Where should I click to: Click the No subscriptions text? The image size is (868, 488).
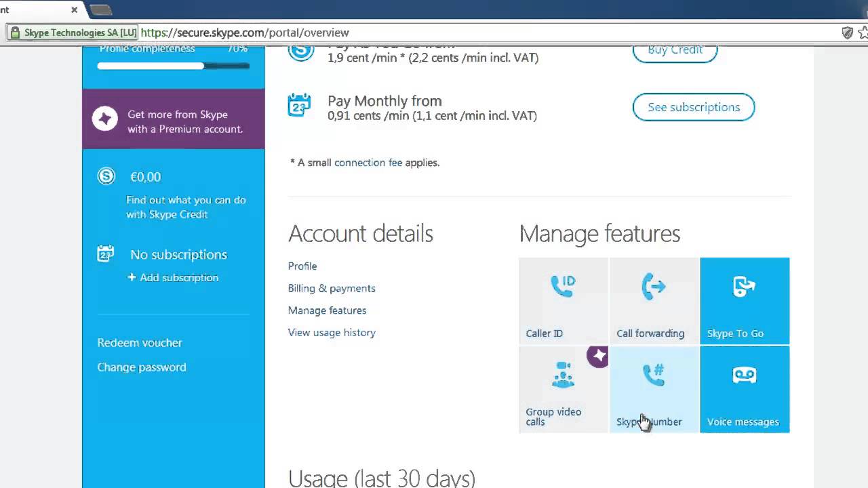(178, 255)
